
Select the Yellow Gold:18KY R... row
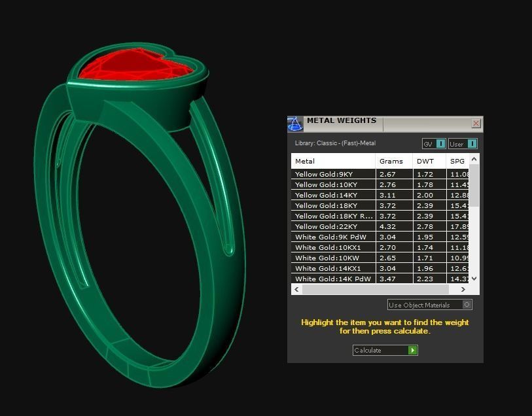coord(380,216)
